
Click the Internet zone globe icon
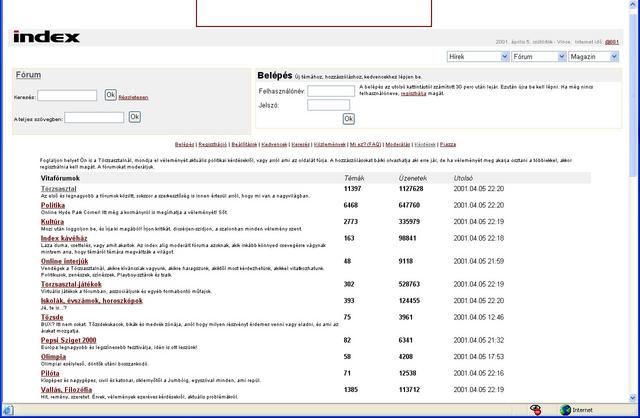tap(565, 410)
